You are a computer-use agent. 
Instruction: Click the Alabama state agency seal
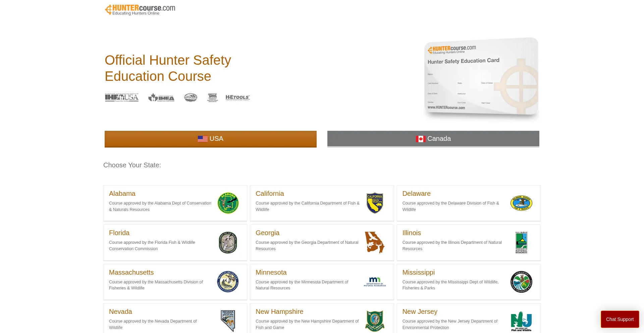[228, 203]
